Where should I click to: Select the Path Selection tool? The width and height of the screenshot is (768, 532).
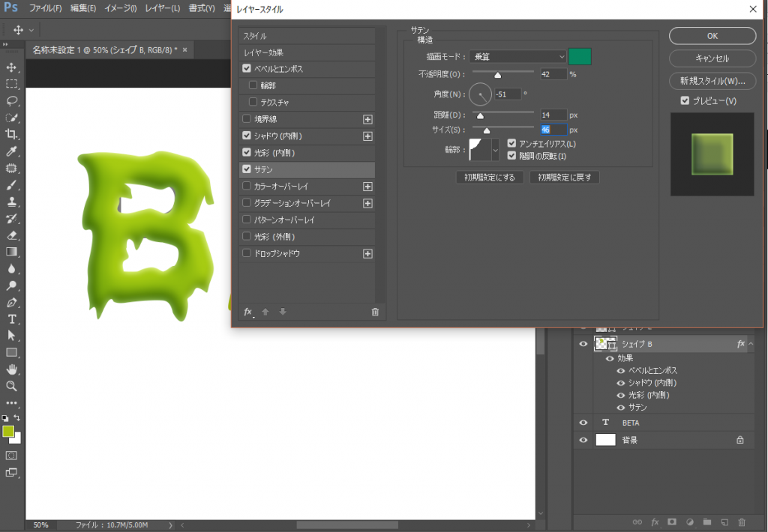(x=12, y=336)
